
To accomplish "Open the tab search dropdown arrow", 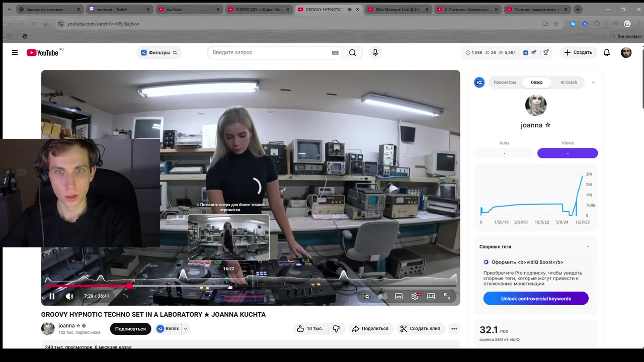I will tap(9, 10).
